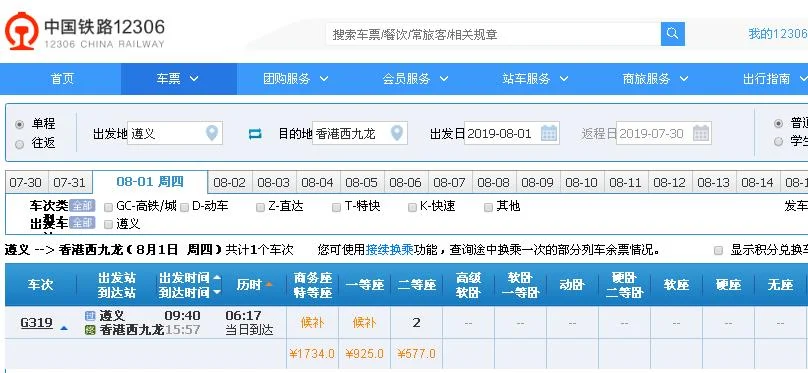Select the 普通 ticket radio button
This screenshot has height=373, width=808.
(x=779, y=124)
